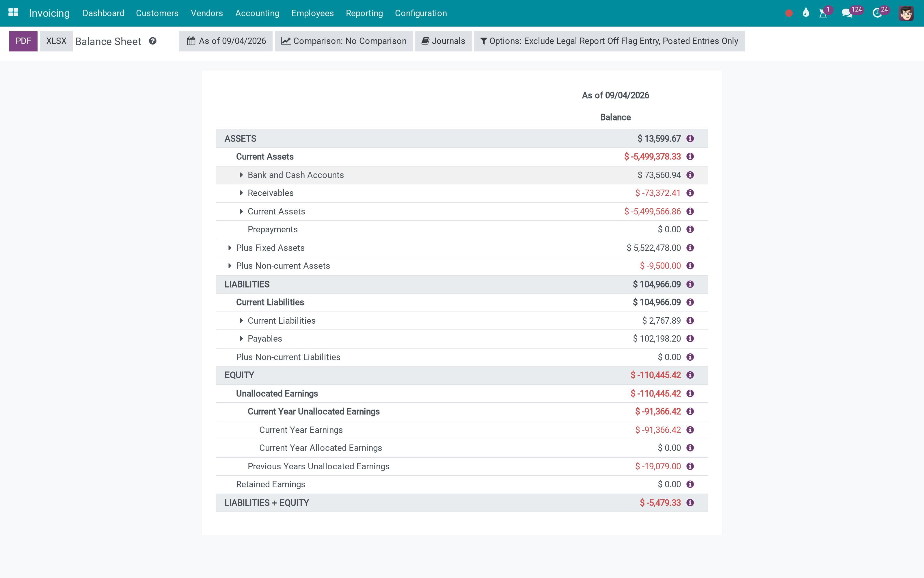This screenshot has width=924, height=578.
Task: Click info icon on Bank and Cash Accounts
Action: 690,175
